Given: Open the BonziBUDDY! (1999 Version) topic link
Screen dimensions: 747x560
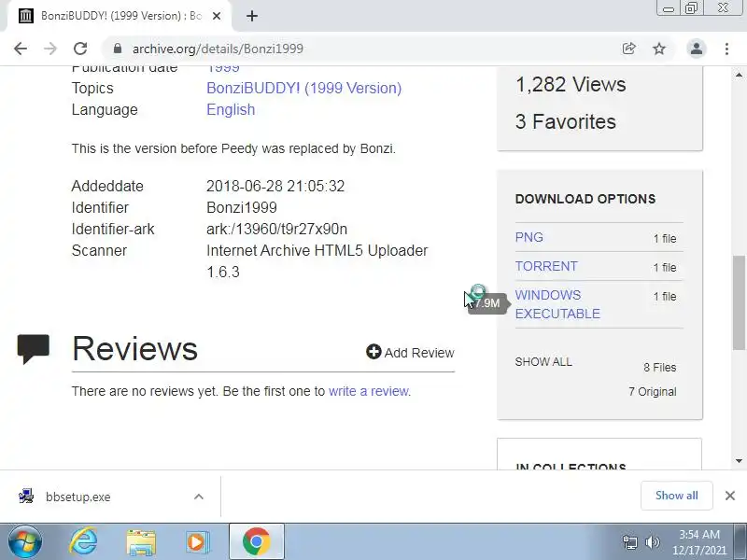Looking at the screenshot, I should (304, 88).
